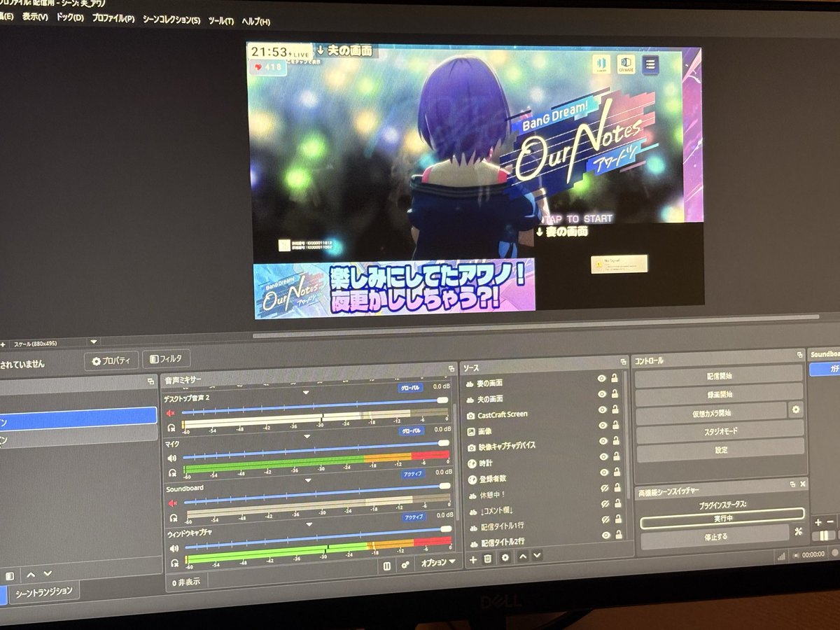Open scene filters icon in scenes toolbar

(x=9, y=575)
